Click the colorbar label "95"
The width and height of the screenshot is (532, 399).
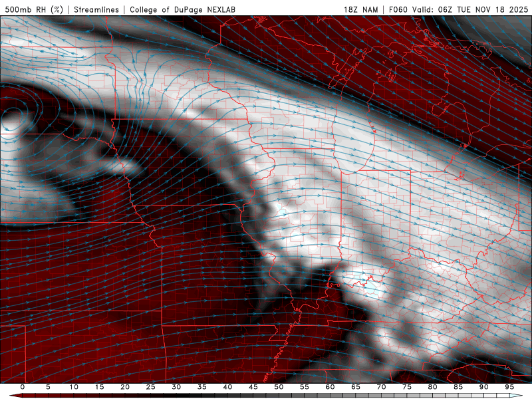[x=509, y=387]
